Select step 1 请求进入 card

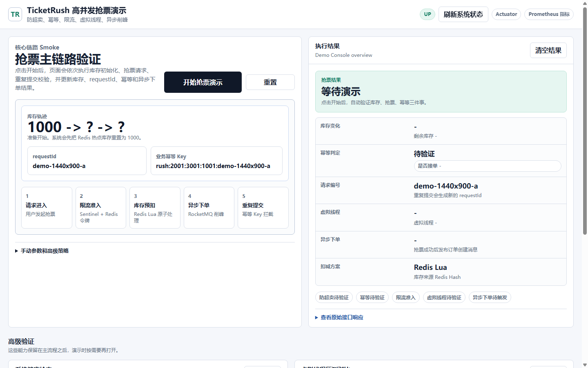[x=47, y=208]
